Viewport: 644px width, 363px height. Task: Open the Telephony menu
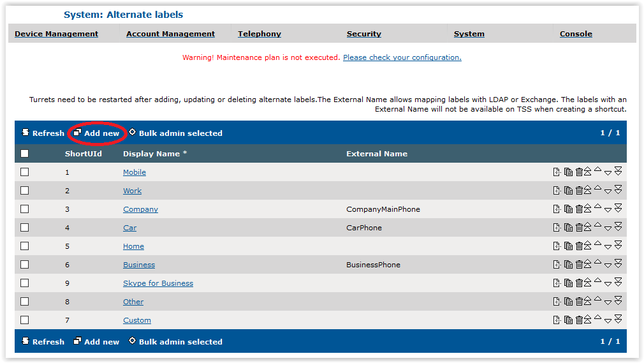(260, 34)
